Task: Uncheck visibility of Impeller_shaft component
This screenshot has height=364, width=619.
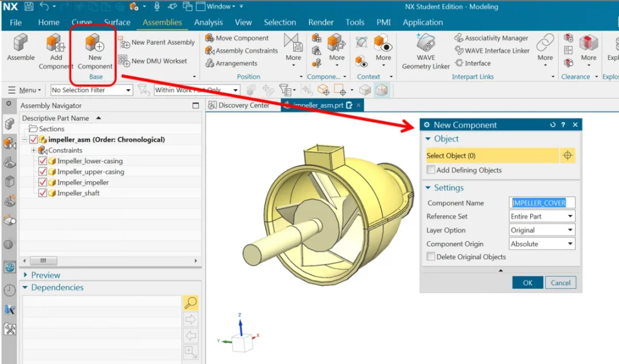Action: pyautogui.click(x=43, y=193)
